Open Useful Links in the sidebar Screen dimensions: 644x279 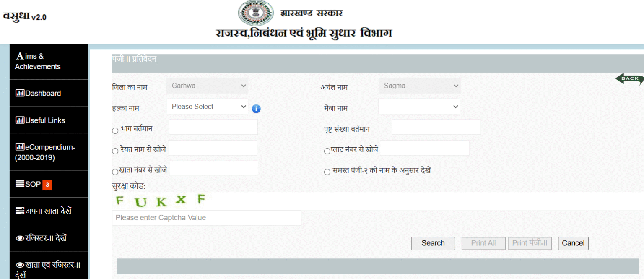(40, 120)
